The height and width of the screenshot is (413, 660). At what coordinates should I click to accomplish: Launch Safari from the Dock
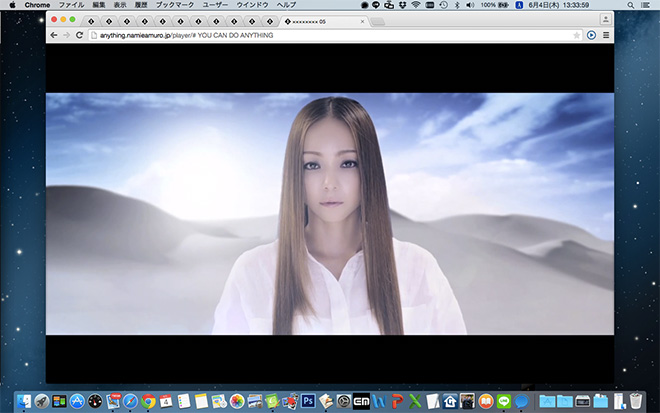(x=130, y=401)
